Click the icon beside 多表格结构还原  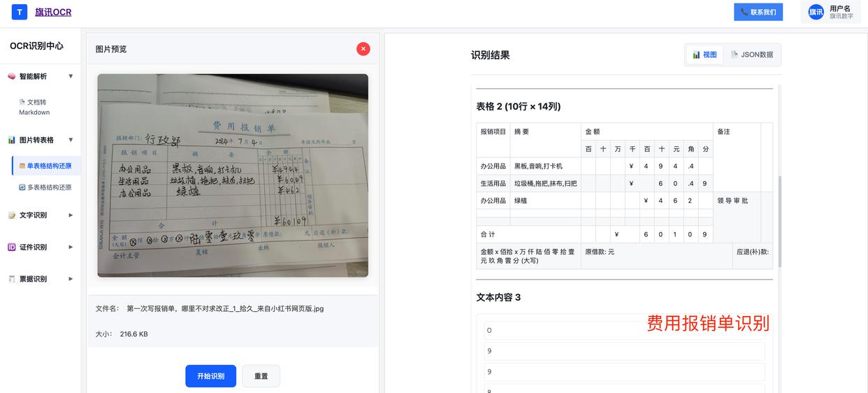22,187
